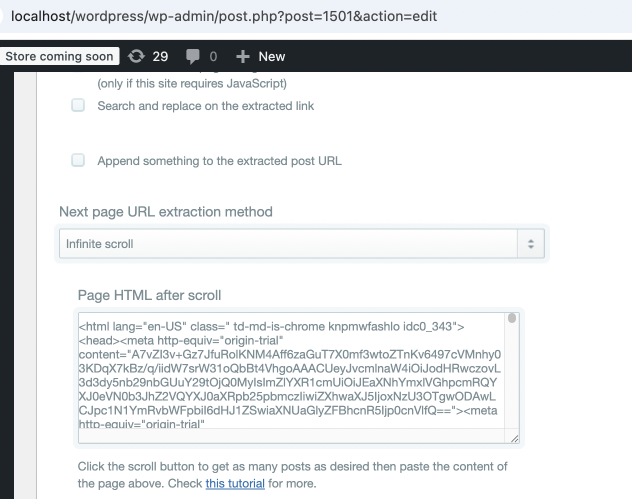Click the 0 comments count

[213, 57]
